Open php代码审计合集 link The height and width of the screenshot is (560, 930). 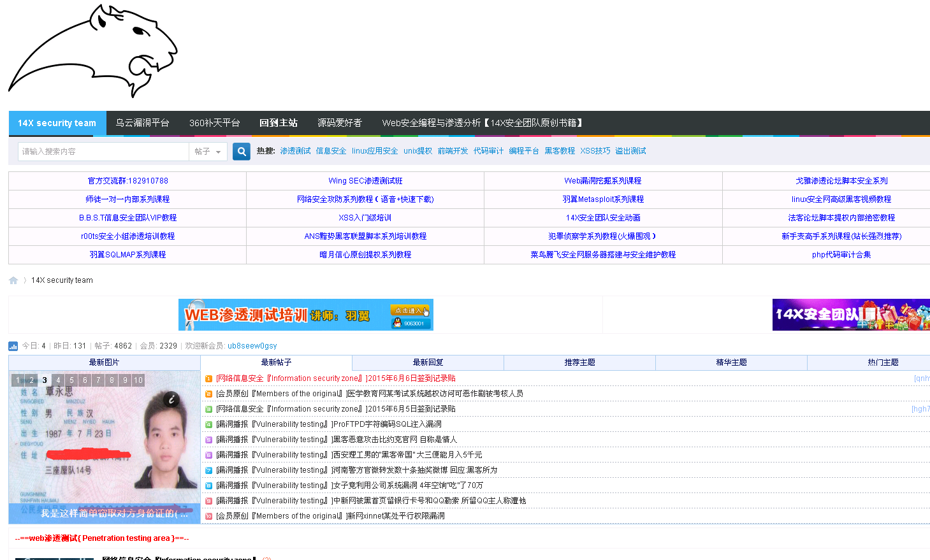pos(841,255)
